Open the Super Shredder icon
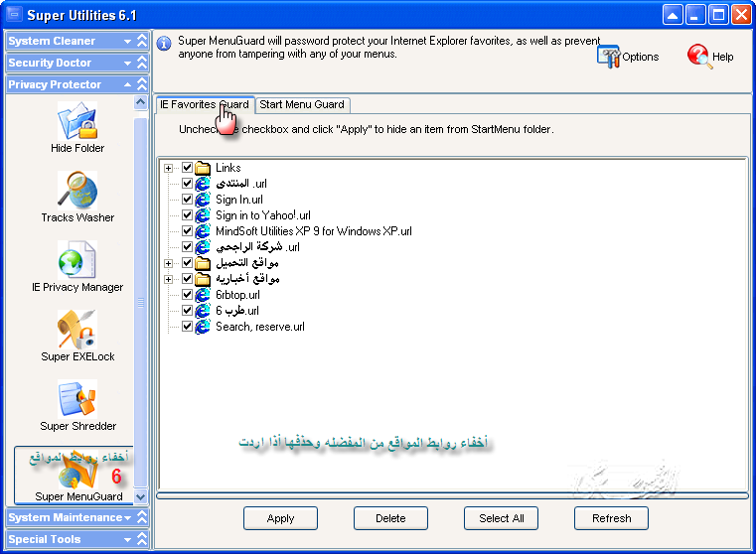Screen dimensions: 756x554 click(77, 398)
